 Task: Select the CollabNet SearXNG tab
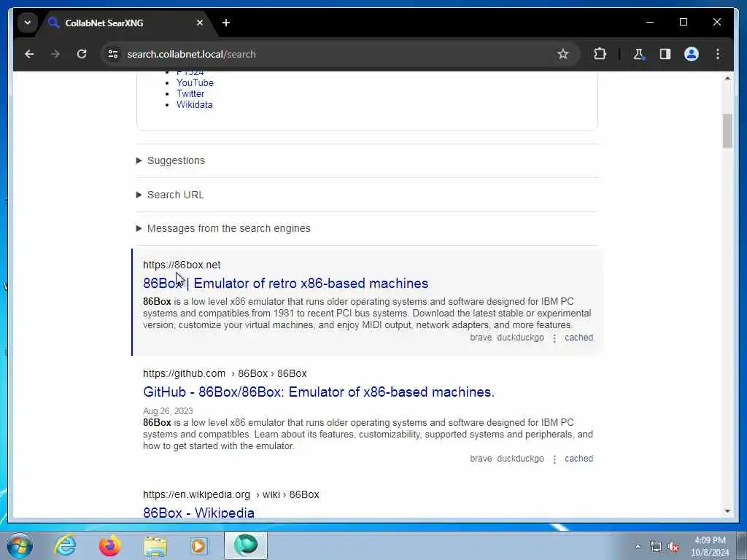[x=125, y=23]
